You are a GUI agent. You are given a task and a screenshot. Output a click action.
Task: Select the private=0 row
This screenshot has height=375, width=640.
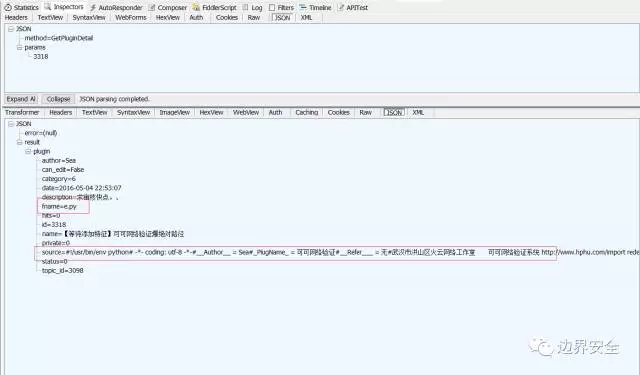(56, 243)
